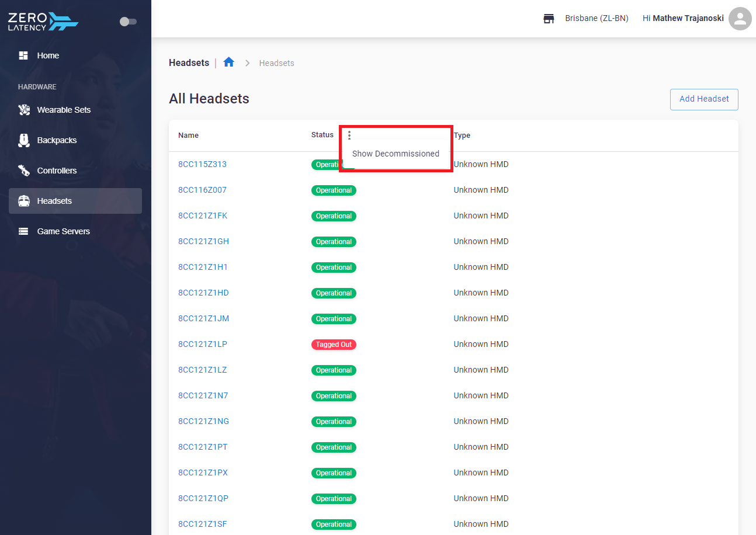The width and height of the screenshot is (756, 535).
Task: Open Game Servers page
Action: 75,231
